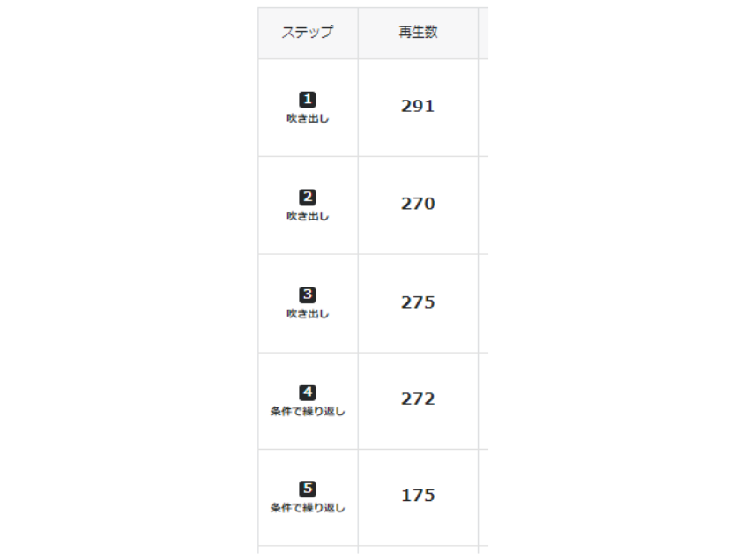
Task: Select the play count 270
Action: 418,205
